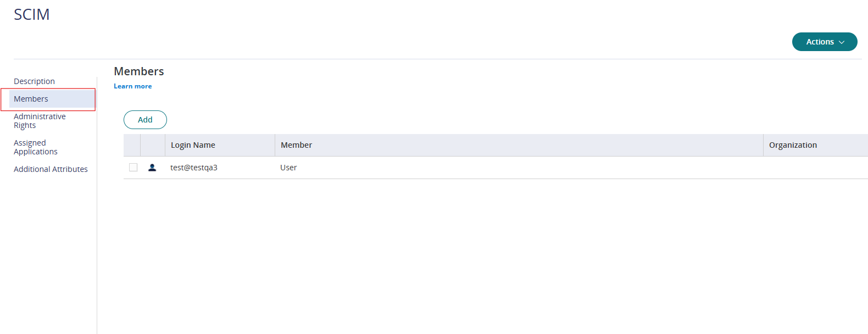Click the SCIM page title
This screenshot has height=334, width=868.
point(32,14)
